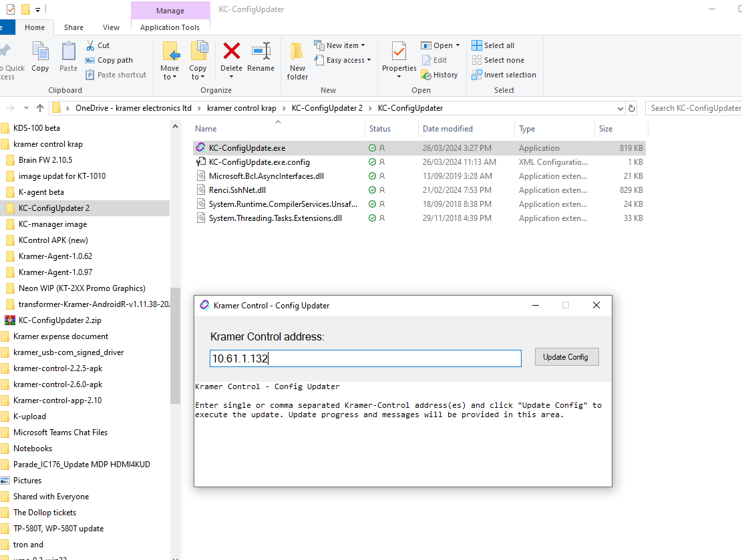Click the up-arrow navigation icon
Image resolution: width=742 pixels, height=560 pixels.
[40, 108]
